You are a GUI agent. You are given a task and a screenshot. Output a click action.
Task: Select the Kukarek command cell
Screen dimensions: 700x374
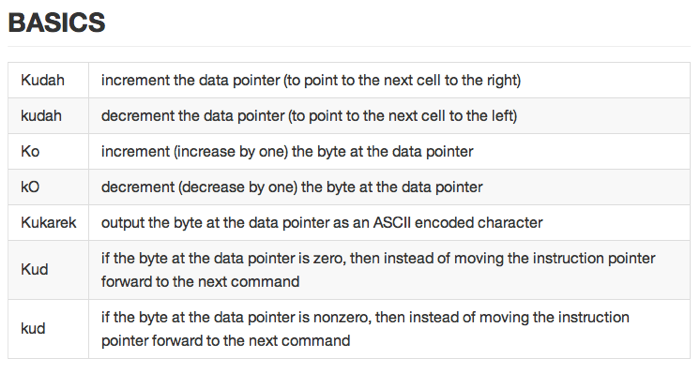[x=48, y=223]
